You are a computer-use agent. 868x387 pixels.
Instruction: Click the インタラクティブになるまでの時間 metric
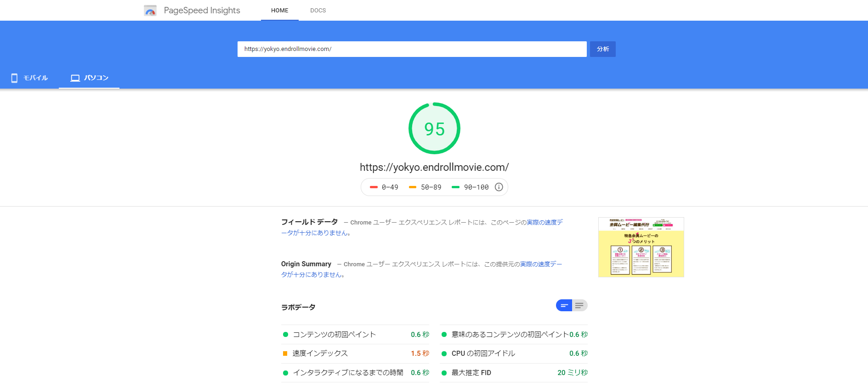pos(355,373)
